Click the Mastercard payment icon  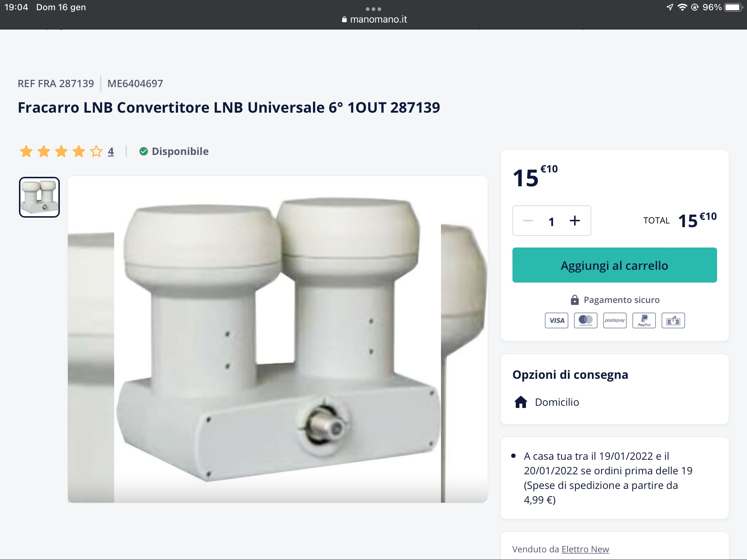[x=586, y=320]
